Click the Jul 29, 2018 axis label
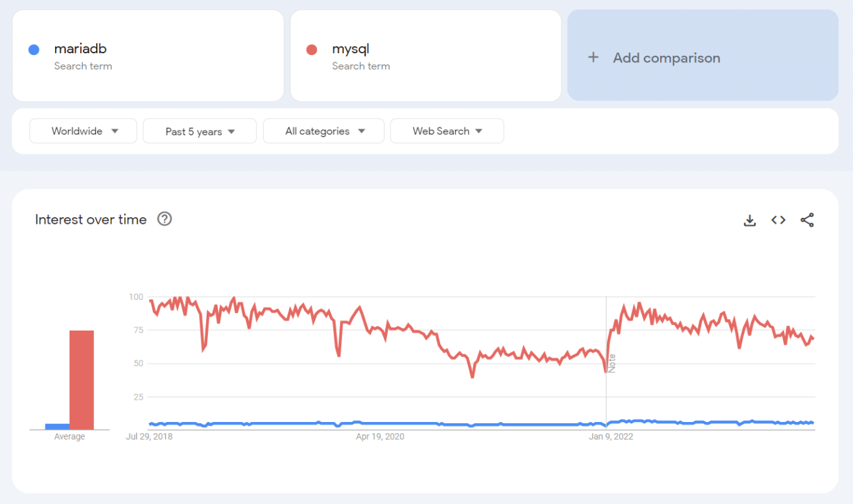The width and height of the screenshot is (853, 504). (x=150, y=436)
